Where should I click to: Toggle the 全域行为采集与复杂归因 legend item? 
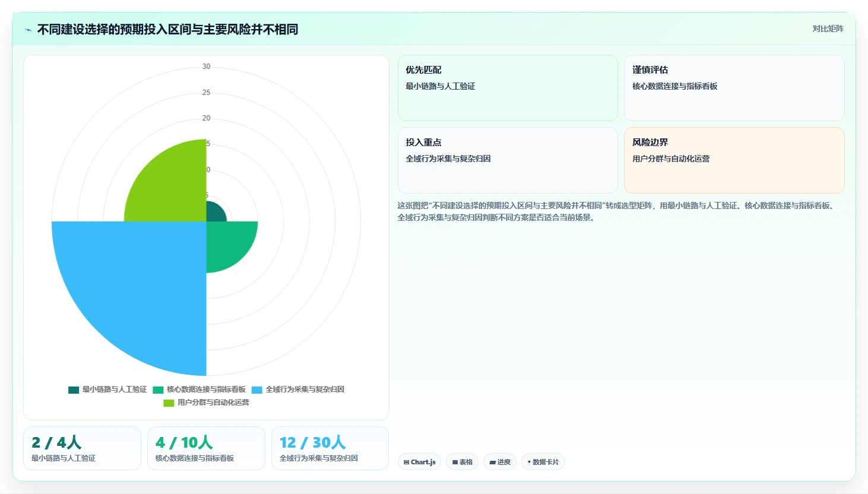[298, 389]
